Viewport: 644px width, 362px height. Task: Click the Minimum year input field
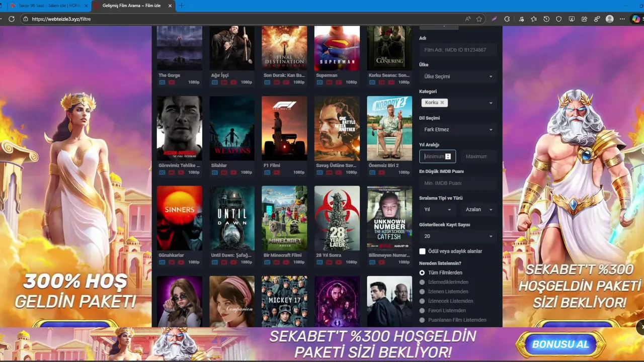(x=438, y=156)
